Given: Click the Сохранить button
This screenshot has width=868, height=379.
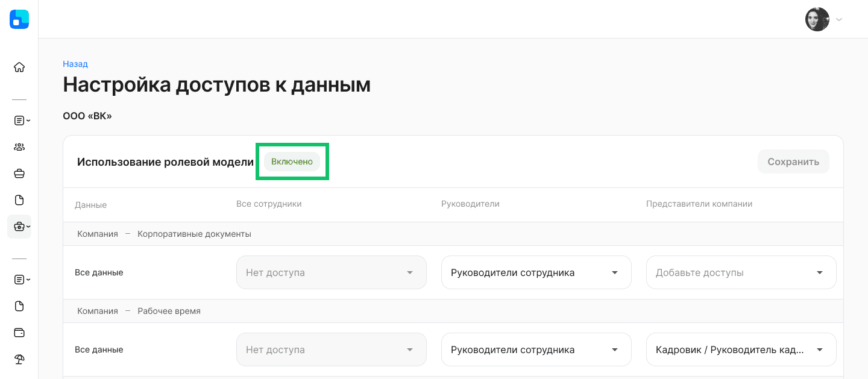Looking at the screenshot, I should pyautogui.click(x=793, y=161).
